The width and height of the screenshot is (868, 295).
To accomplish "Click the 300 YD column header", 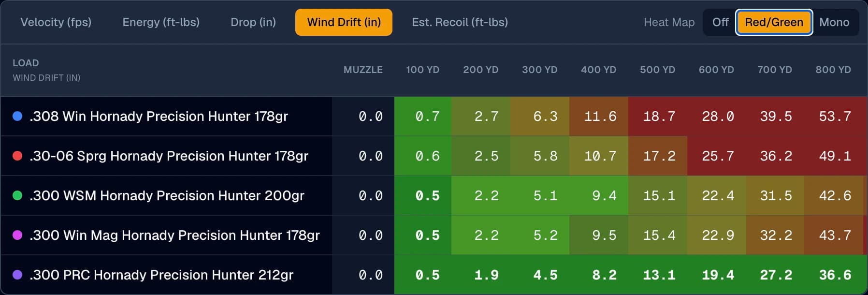I will point(539,70).
